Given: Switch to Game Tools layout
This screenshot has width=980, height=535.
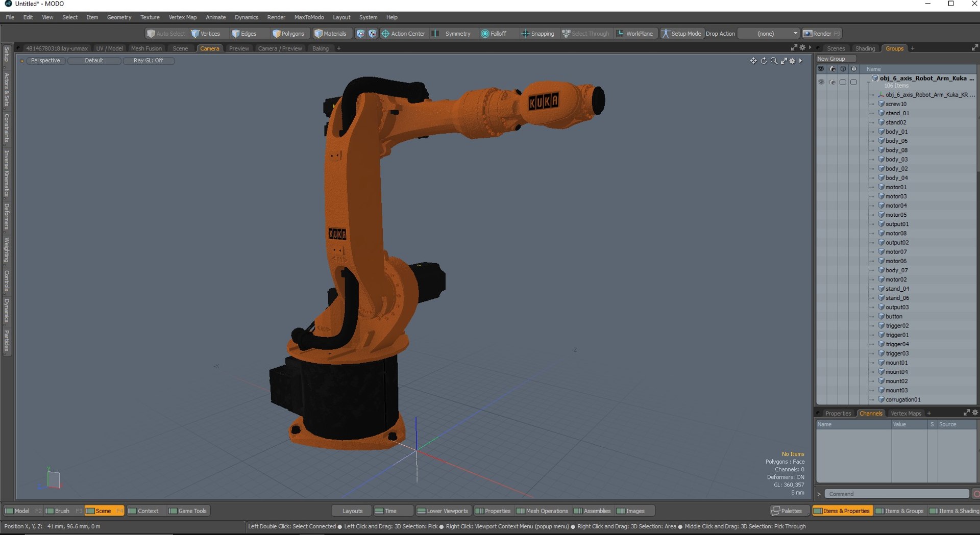Looking at the screenshot, I should click(188, 511).
